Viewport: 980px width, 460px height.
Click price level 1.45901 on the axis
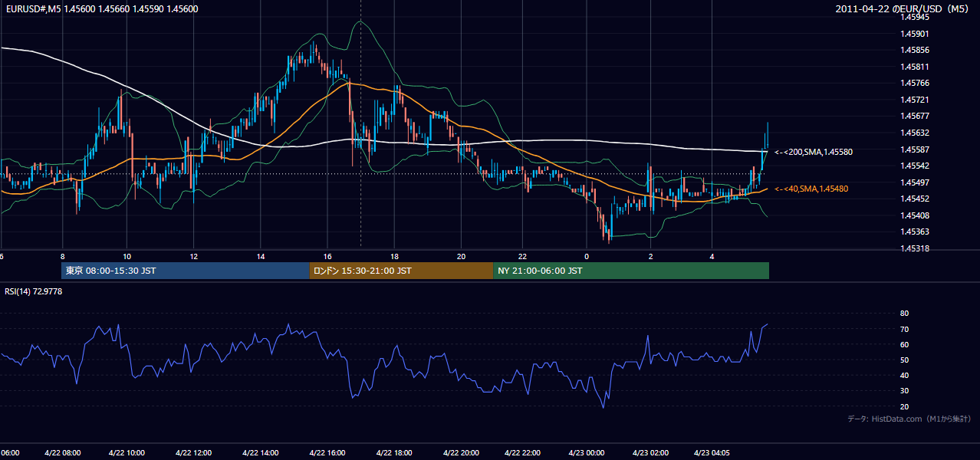(x=914, y=34)
